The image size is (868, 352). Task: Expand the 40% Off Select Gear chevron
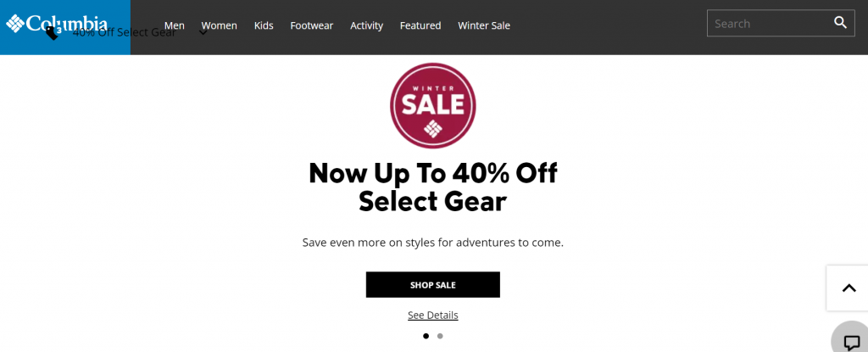[203, 32]
